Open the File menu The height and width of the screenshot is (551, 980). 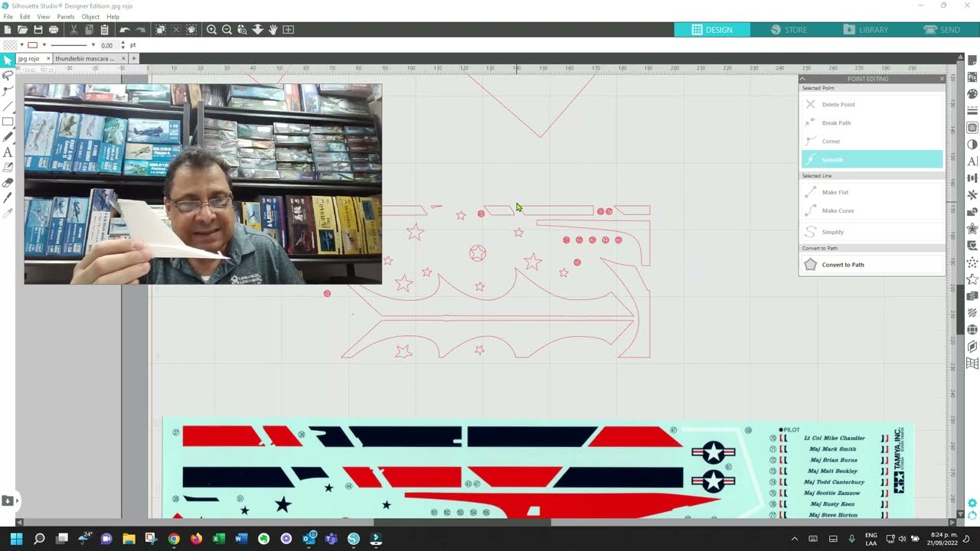[x=8, y=17]
